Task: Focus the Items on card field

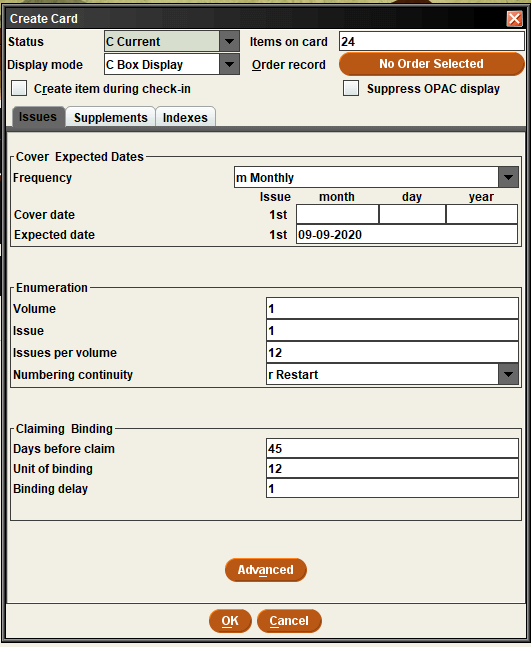Action: 432,41
